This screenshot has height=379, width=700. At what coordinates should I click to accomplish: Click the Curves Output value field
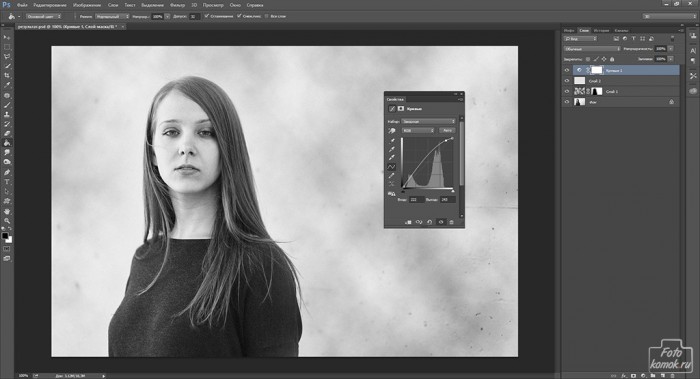pyautogui.click(x=447, y=200)
